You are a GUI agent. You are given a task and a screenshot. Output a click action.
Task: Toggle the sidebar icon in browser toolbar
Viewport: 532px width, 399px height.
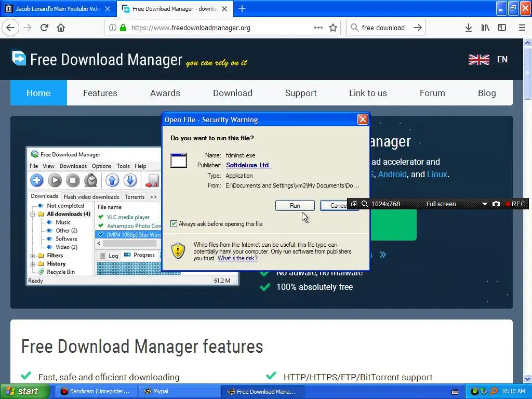[x=502, y=28]
